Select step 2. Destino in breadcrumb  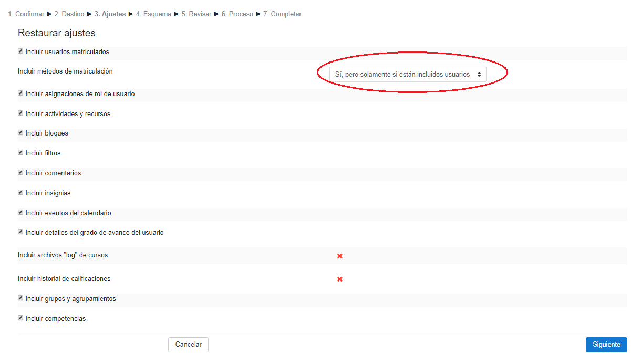click(x=69, y=14)
